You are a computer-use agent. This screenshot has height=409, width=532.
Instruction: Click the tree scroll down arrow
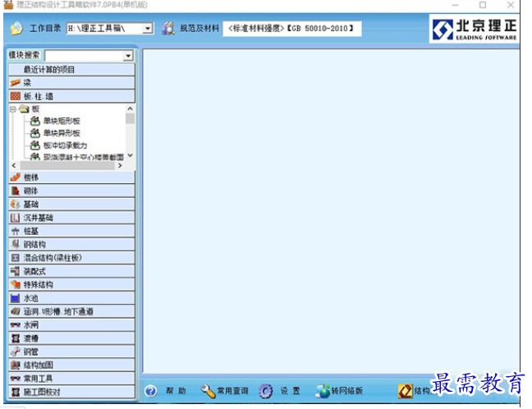[x=130, y=155]
